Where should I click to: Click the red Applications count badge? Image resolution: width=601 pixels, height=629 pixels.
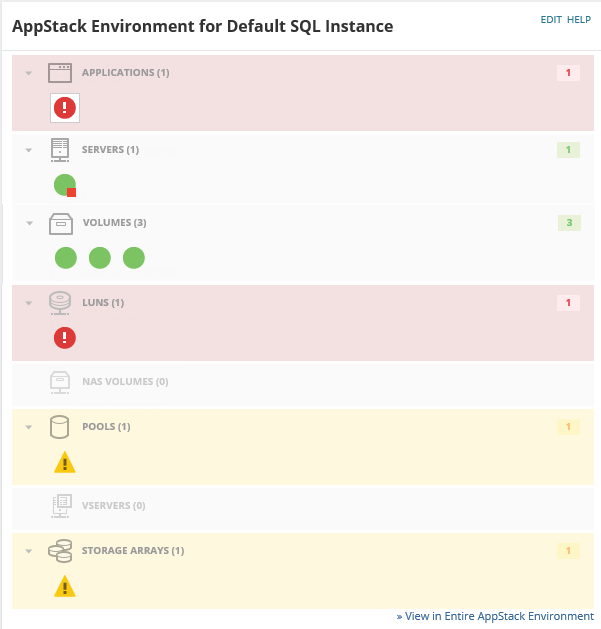568,73
